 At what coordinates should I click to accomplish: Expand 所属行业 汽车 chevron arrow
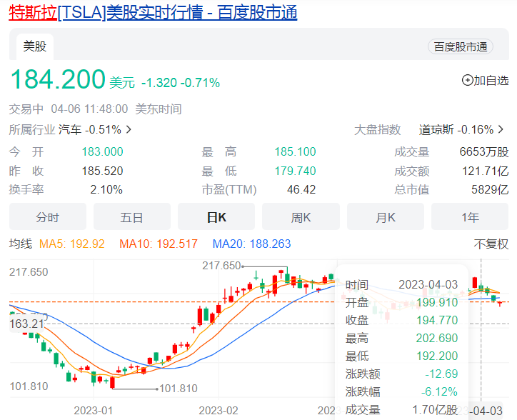pyautogui.click(x=129, y=129)
